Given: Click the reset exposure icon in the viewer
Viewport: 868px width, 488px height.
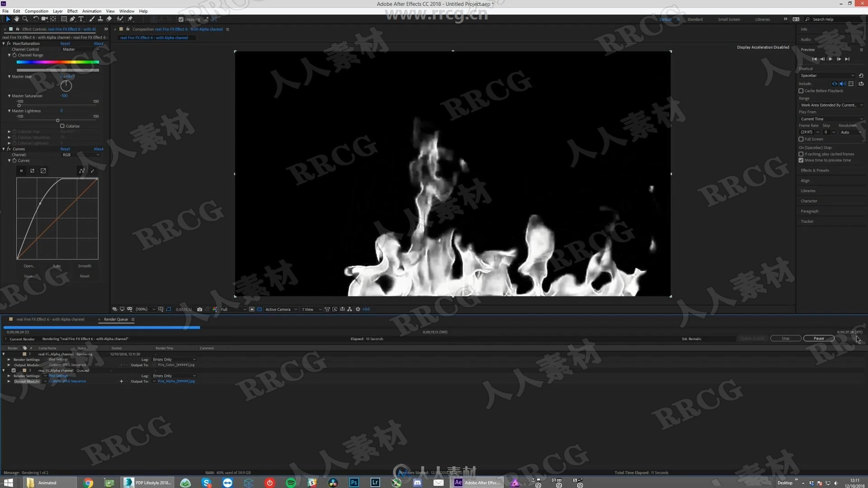Looking at the screenshot, I should [x=358, y=310].
